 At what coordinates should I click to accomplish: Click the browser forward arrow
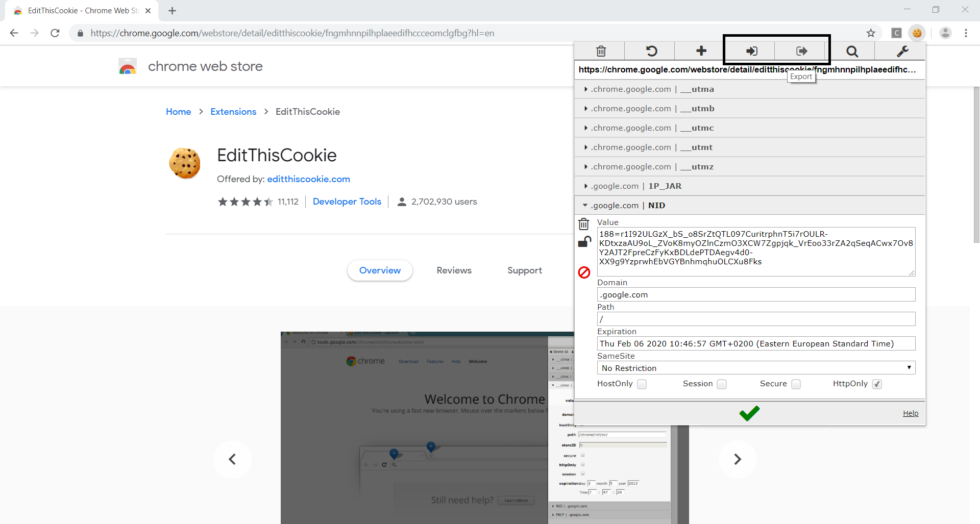[34, 33]
